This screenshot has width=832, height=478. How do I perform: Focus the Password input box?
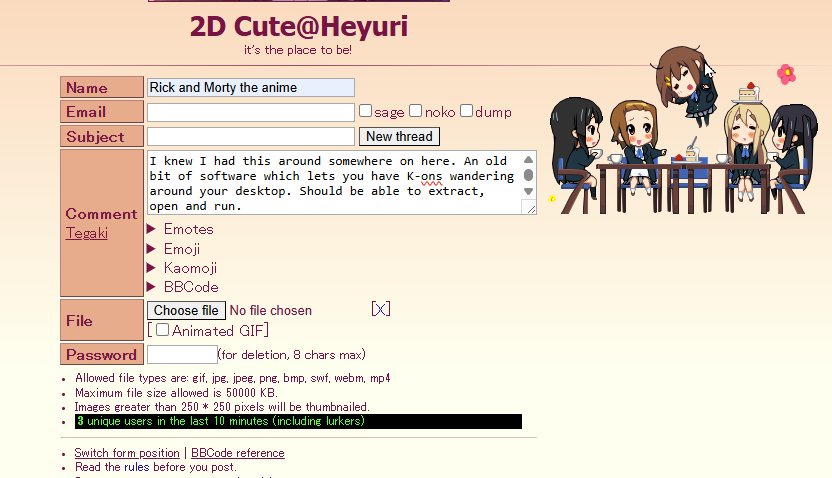(x=182, y=354)
